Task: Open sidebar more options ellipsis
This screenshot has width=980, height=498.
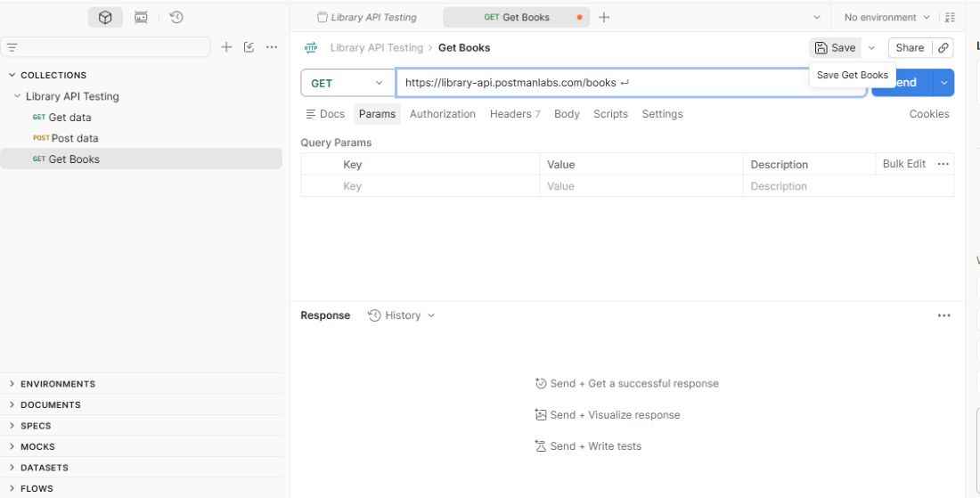Action: (x=271, y=47)
